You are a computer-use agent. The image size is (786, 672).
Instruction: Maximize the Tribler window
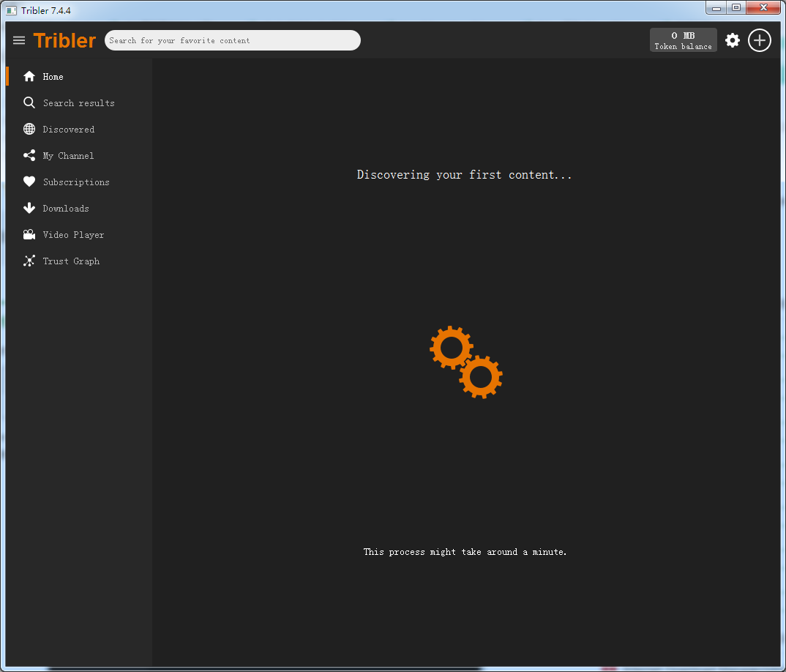(x=736, y=8)
